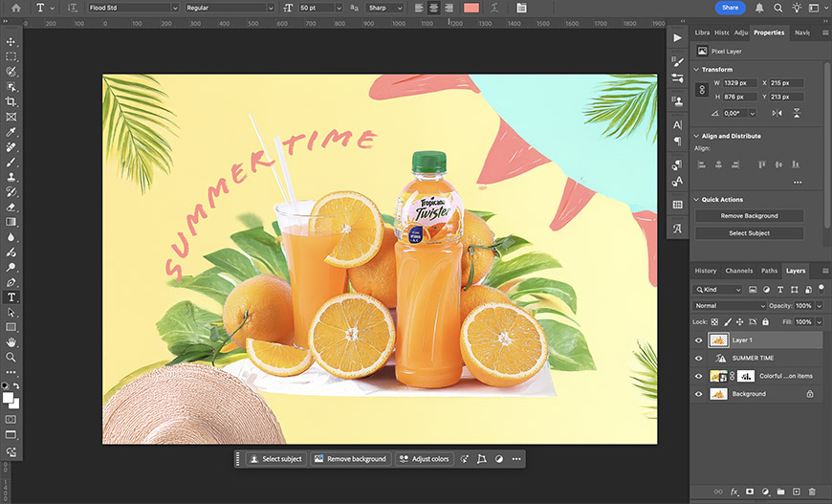832x504 pixels.
Task: Select the Zoom tool
Action: (11, 357)
